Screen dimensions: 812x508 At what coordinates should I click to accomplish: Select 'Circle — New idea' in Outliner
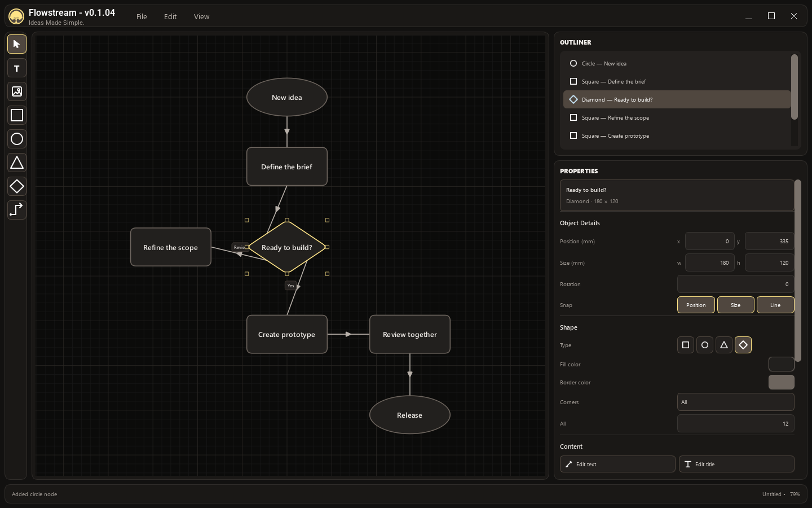pos(677,63)
